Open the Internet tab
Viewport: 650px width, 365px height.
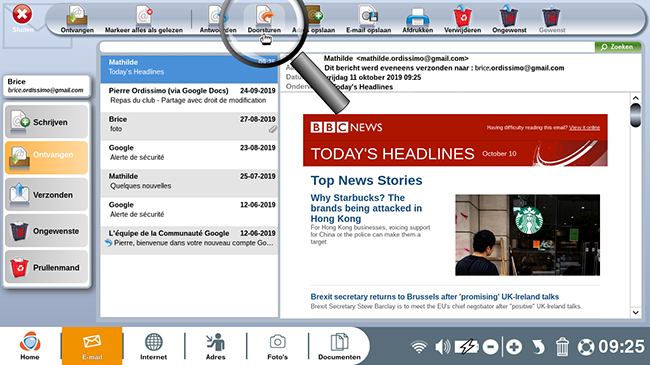(x=153, y=346)
